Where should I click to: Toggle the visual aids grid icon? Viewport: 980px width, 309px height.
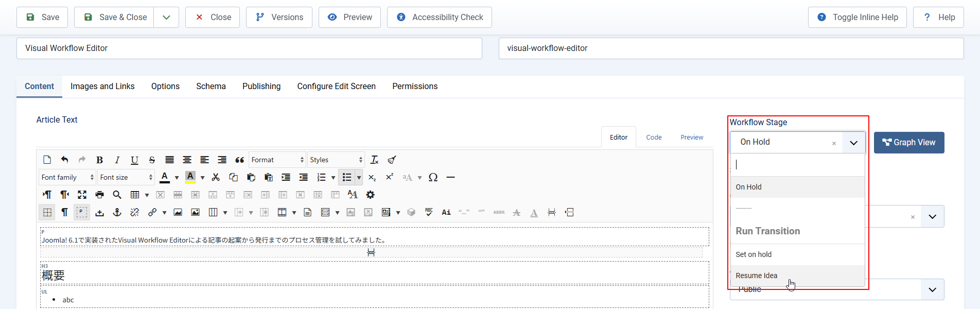tap(47, 212)
